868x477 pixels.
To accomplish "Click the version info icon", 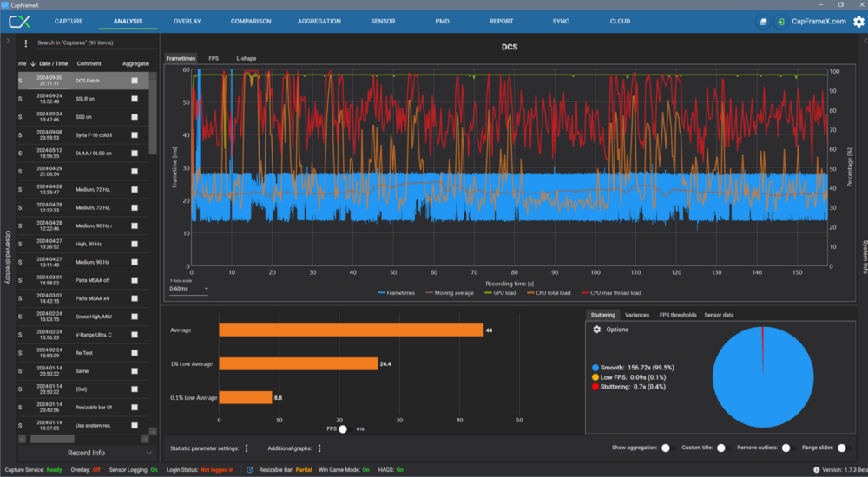I will click(815, 470).
